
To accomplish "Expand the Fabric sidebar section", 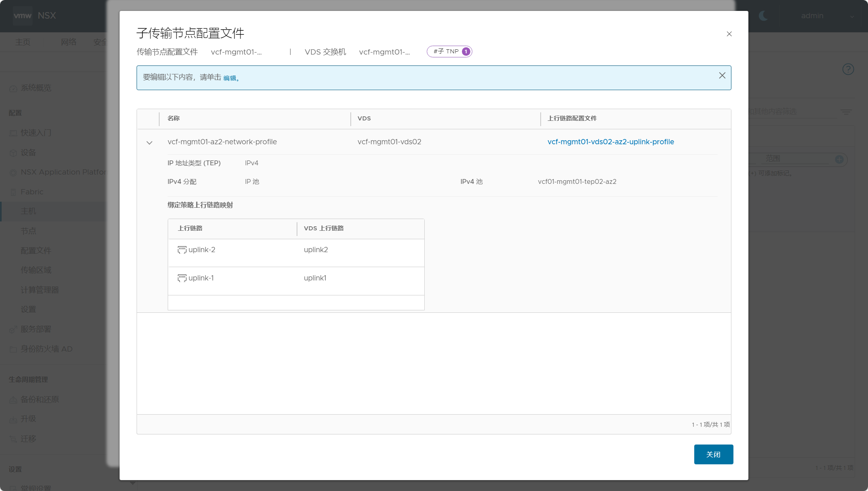I will (32, 192).
